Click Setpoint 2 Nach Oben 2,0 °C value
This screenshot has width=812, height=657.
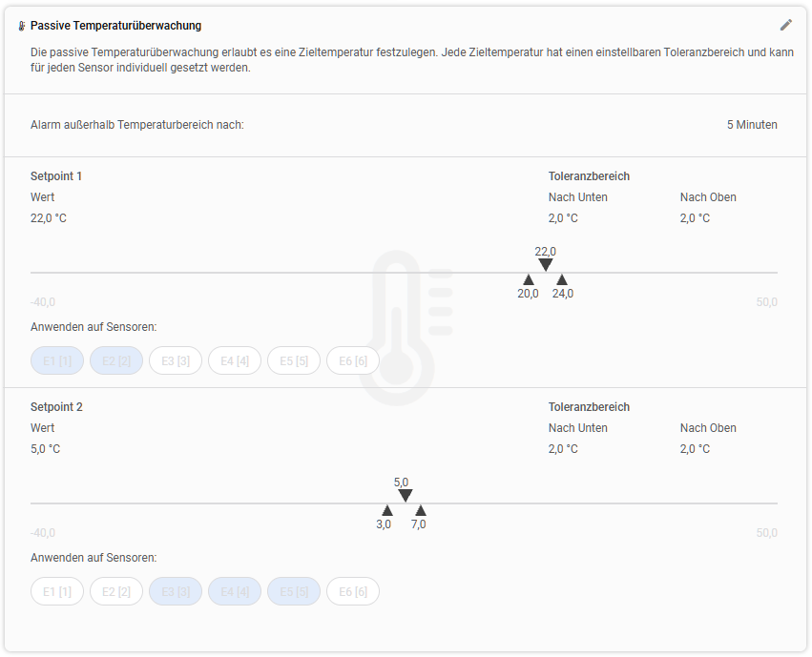pos(695,449)
